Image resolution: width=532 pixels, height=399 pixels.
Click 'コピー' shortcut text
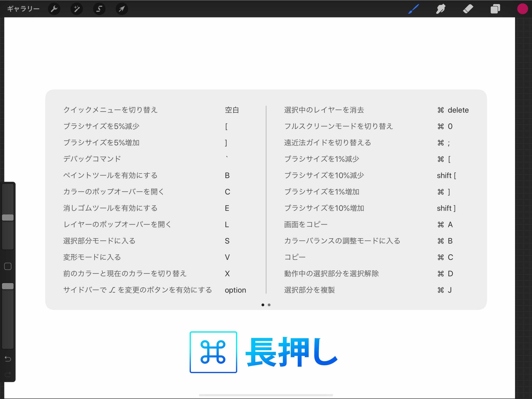point(295,257)
